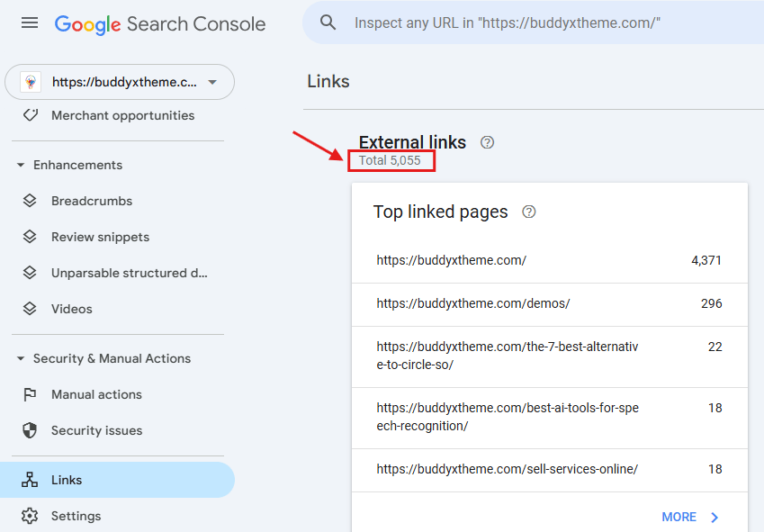The width and height of the screenshot is (764, 532).
Task: Click the 22 link count value
Action: coord(715,347)
